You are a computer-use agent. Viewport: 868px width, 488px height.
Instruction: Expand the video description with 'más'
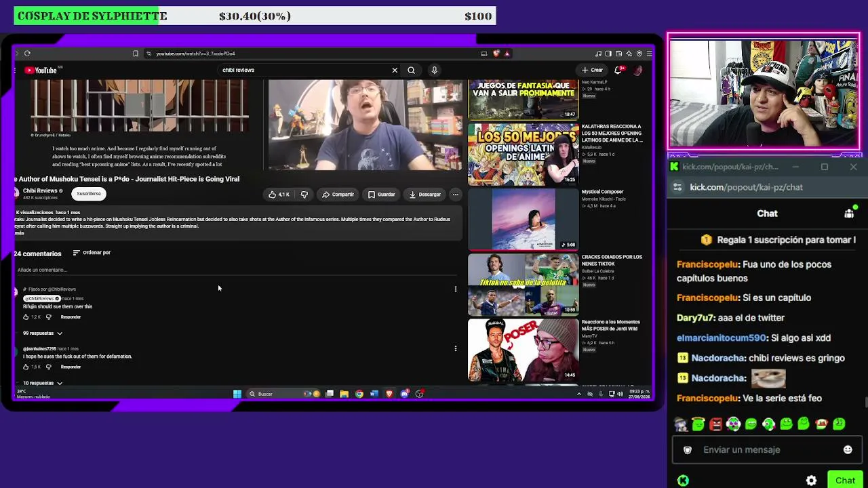[19, 233]
